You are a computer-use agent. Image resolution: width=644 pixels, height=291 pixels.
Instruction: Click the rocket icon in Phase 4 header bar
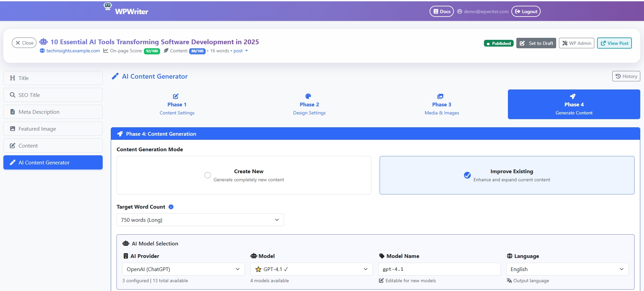120,134
